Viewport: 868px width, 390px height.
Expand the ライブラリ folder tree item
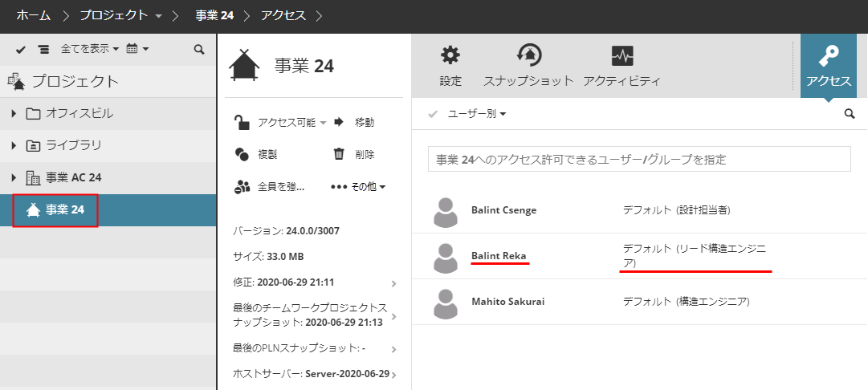pos(14,145)
